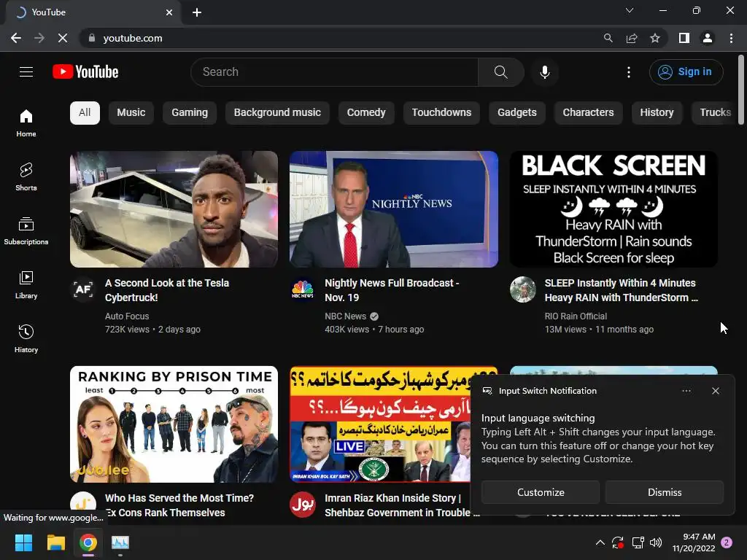The height and width of the screenshot is (560, 747).
Task: Open notification options ellipsis
Action: (x=686, y=391)
